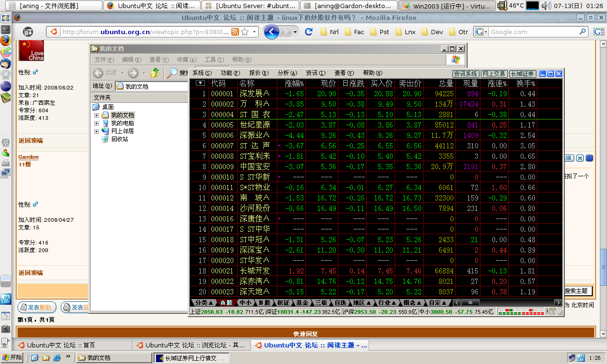The image size is (607, 364).
Task: Expand 我的文档 node in folder tree
Action: point(96,115)
